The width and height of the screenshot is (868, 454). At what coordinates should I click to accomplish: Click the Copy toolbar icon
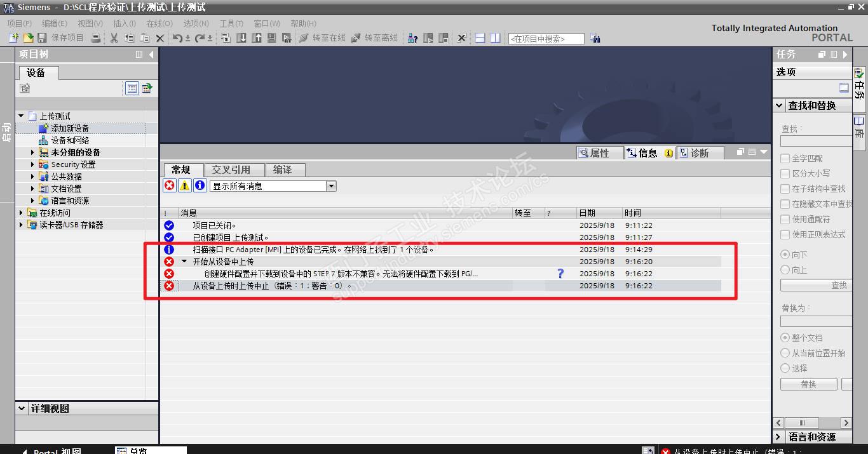pyautogui.click(x=129, y=38)
